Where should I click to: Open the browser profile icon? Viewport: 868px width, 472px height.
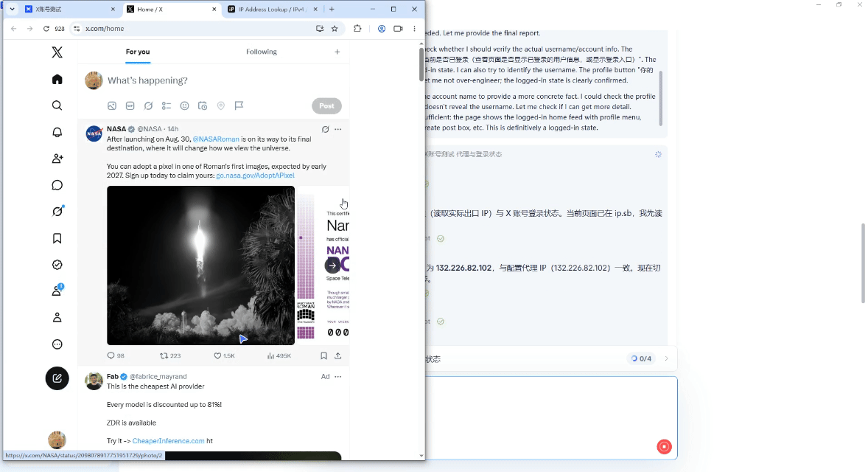click(382, 28)
